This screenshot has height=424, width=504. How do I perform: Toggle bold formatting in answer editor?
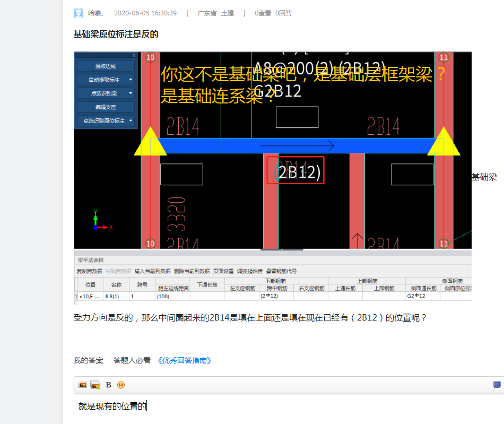[x=109, y=385]
